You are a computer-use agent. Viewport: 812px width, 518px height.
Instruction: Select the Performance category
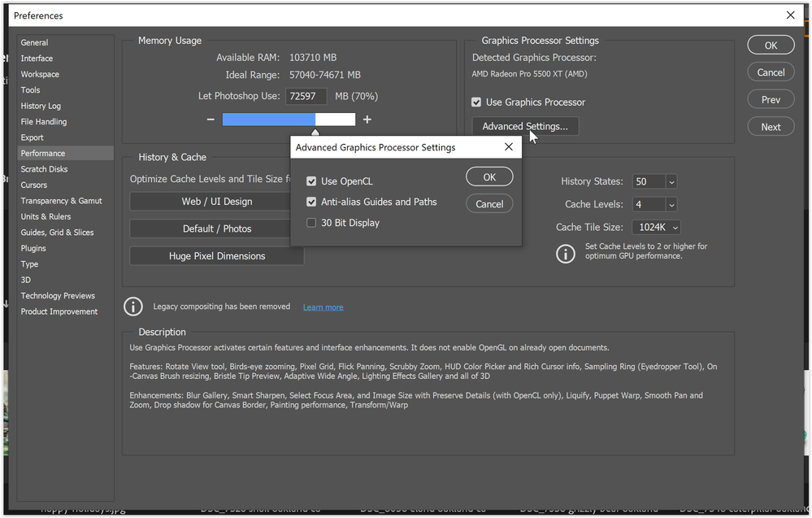(65, 154)
